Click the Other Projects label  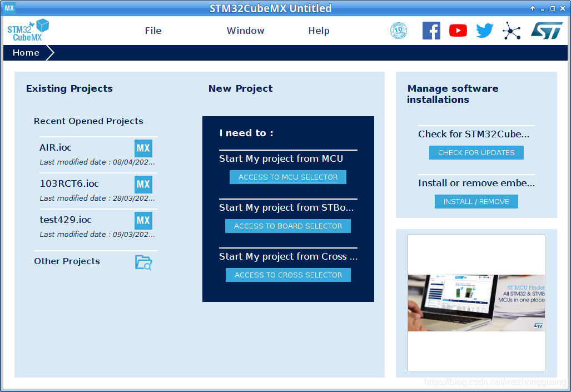point(67,261)
